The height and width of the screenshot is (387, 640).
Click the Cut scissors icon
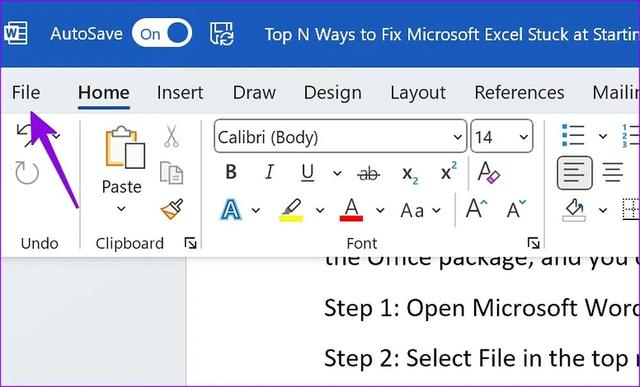pos(171,136)
